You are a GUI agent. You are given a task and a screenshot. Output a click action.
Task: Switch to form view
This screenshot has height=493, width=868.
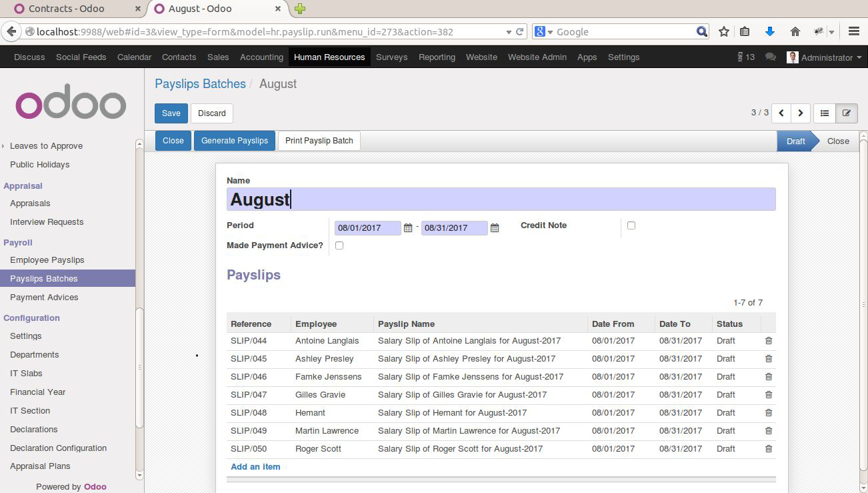click(x=847, y=113)
